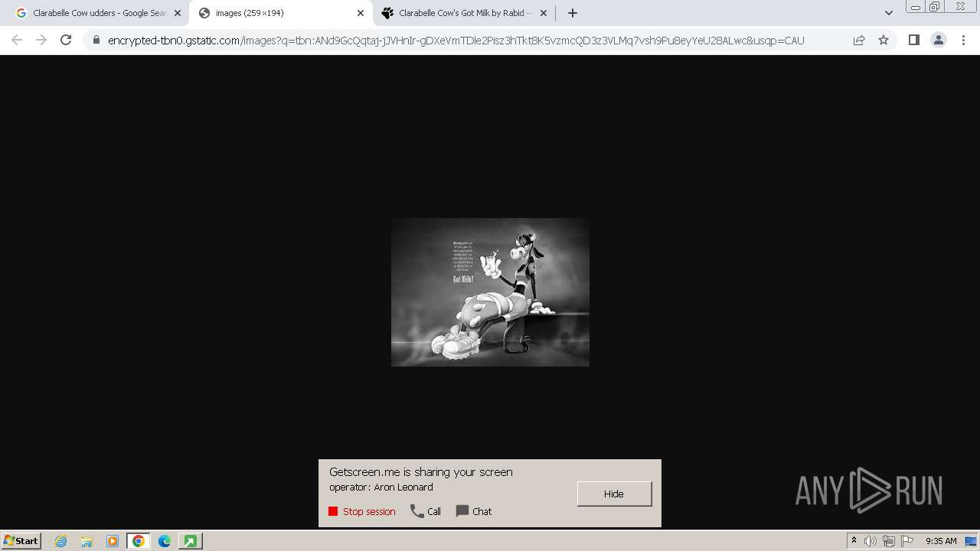Go back to the previous page

click(17, 40)
